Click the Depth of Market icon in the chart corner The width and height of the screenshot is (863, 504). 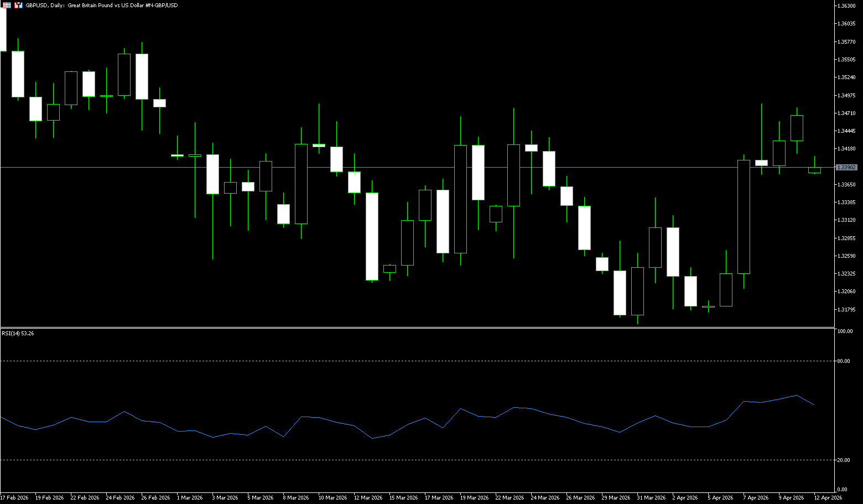6,5
